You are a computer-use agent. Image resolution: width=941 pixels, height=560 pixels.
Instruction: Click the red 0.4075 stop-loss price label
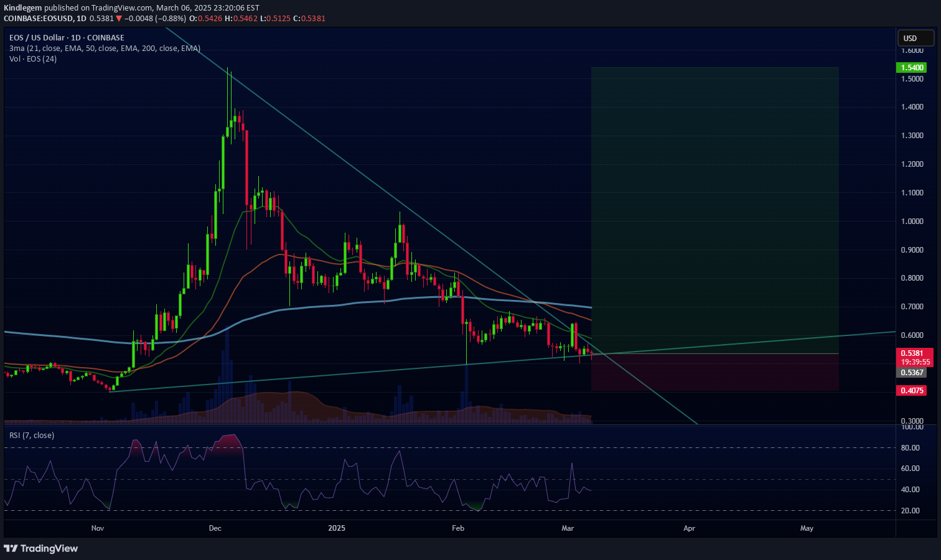(911, 391)
